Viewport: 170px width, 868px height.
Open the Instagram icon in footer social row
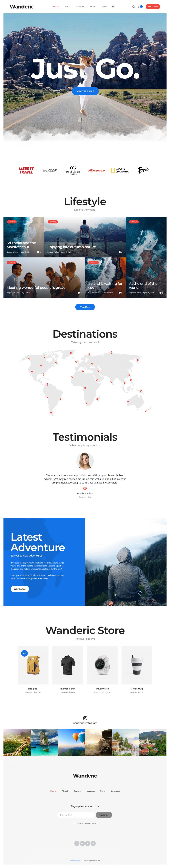click(x=93, y=843)
